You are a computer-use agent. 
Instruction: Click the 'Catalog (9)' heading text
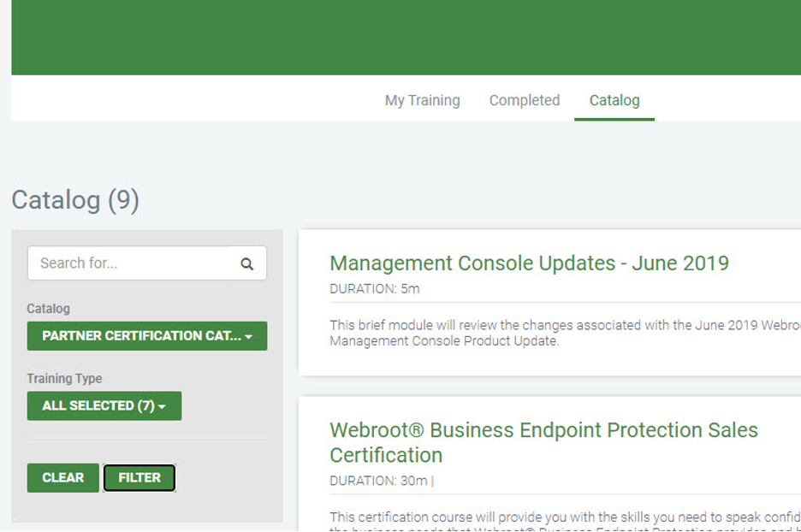point(75,200)
